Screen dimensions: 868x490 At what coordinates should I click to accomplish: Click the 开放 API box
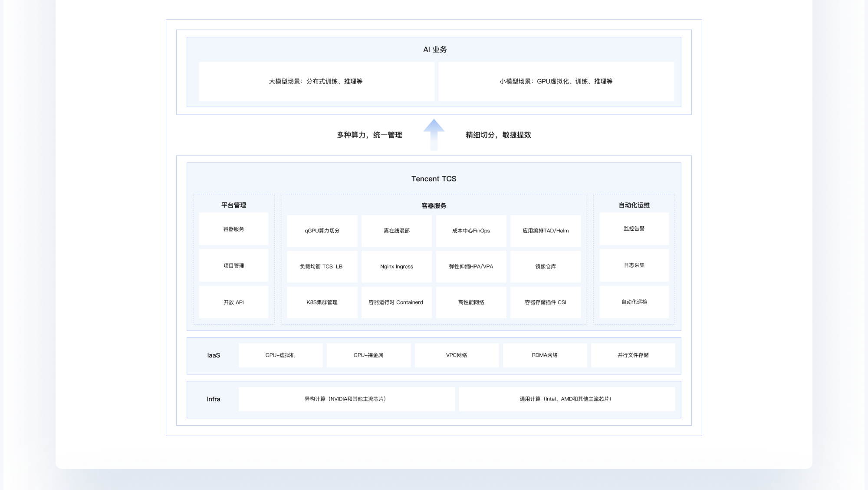(233, 302)
